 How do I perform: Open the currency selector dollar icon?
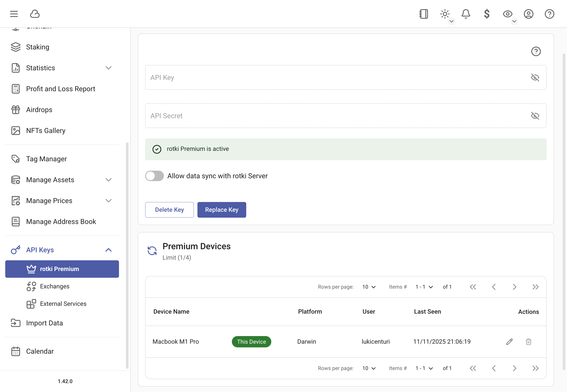coord(487,14)
